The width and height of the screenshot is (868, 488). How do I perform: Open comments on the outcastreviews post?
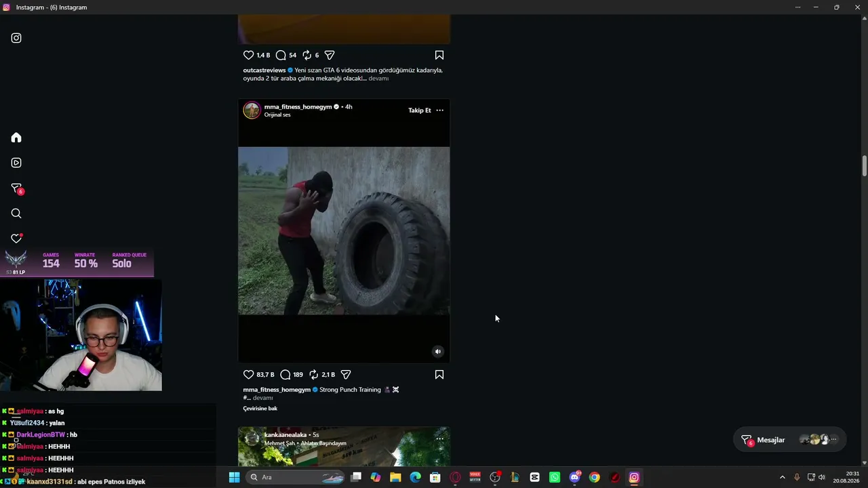coord(281,55)
